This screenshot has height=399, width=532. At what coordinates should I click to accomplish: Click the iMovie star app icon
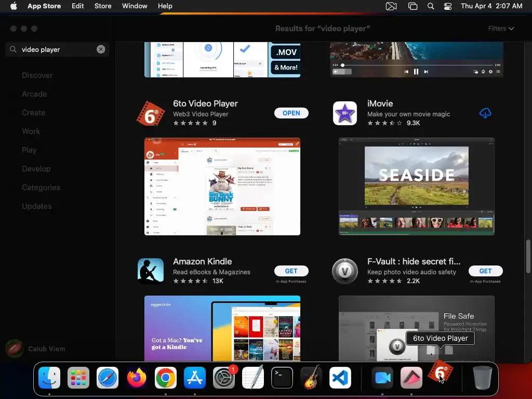[345, 113]
